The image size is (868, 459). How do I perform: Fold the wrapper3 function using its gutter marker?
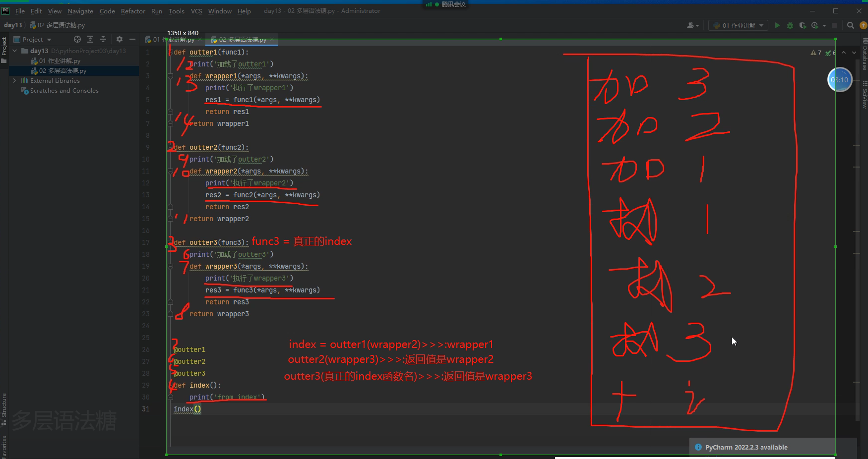[170, 266]
